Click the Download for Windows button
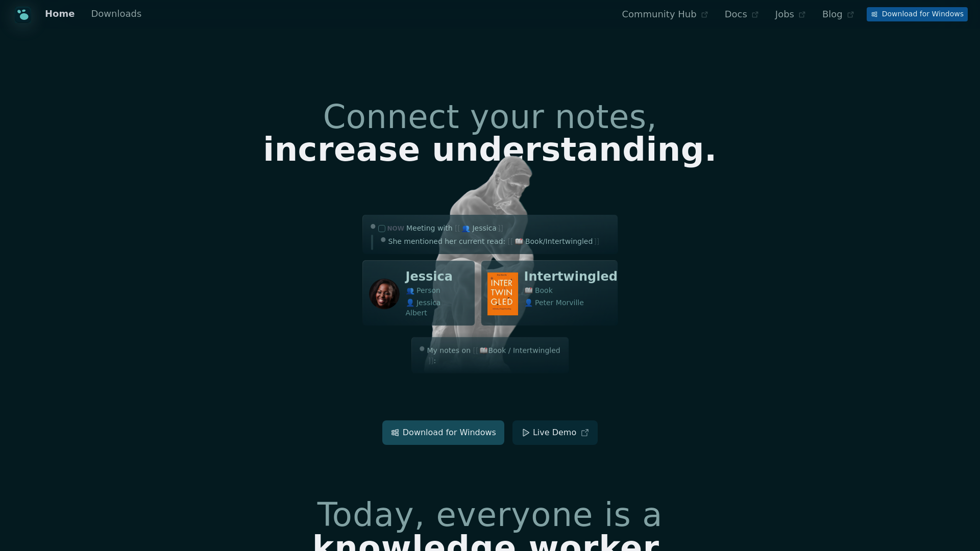980x551 pixels. pyautogui.click(x=443, y=433)
